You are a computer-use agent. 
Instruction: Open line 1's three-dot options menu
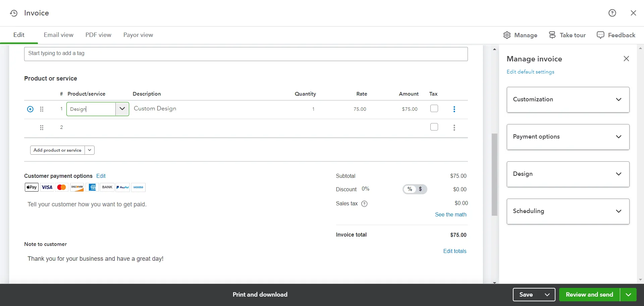[454, 109]
